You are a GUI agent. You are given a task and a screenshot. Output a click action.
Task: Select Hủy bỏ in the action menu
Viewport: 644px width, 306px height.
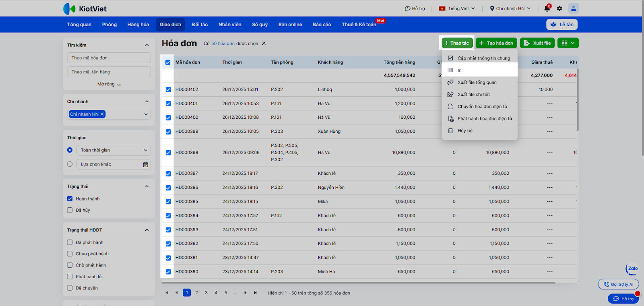(x=465, y=131)
